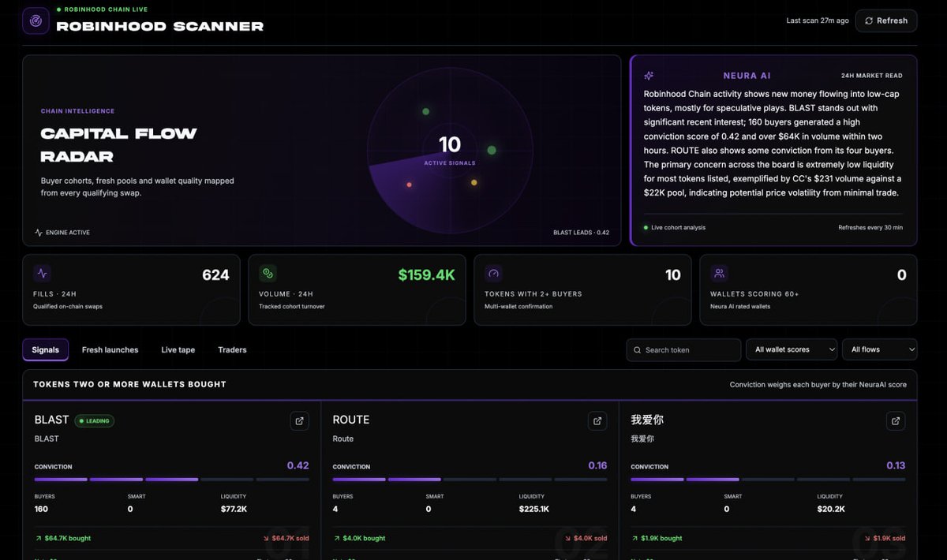Select the Signals tab
This screenshot has height=560, width=947.
pyautogui.click(x=45, y=349)
